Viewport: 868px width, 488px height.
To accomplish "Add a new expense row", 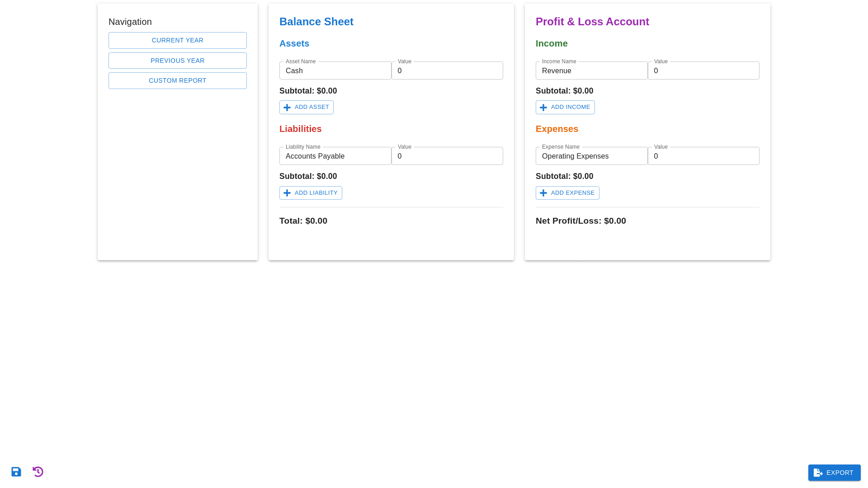I will click(567, 193).
